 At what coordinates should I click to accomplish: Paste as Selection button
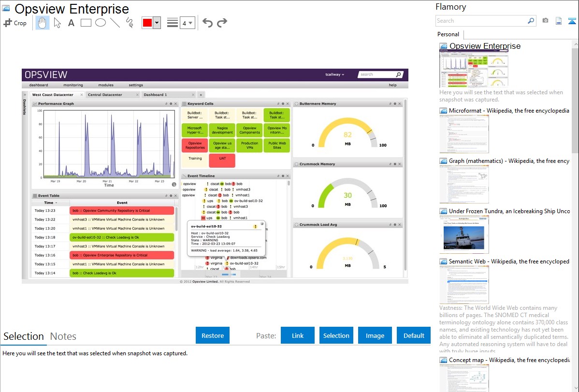(336, 335)
